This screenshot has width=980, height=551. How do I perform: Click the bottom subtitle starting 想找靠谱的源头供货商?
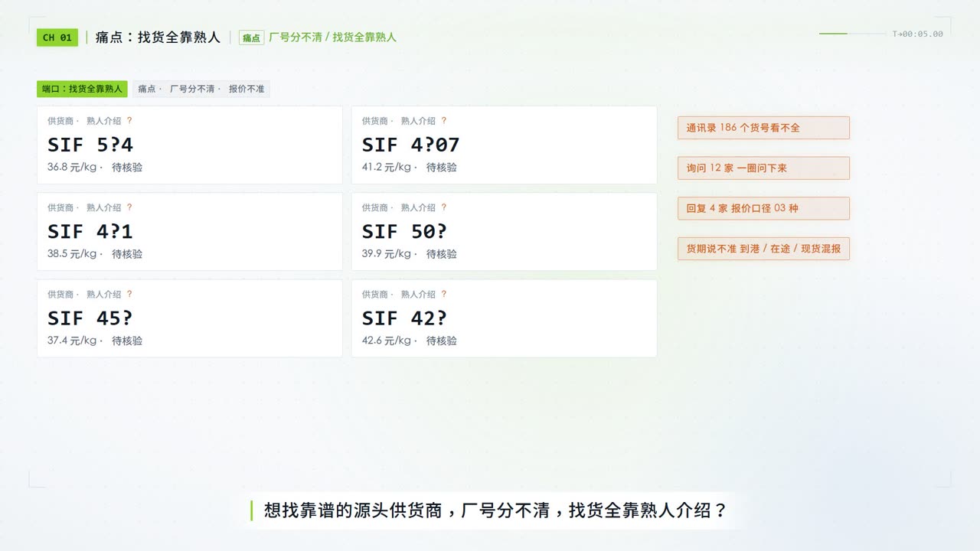[495, 510]
